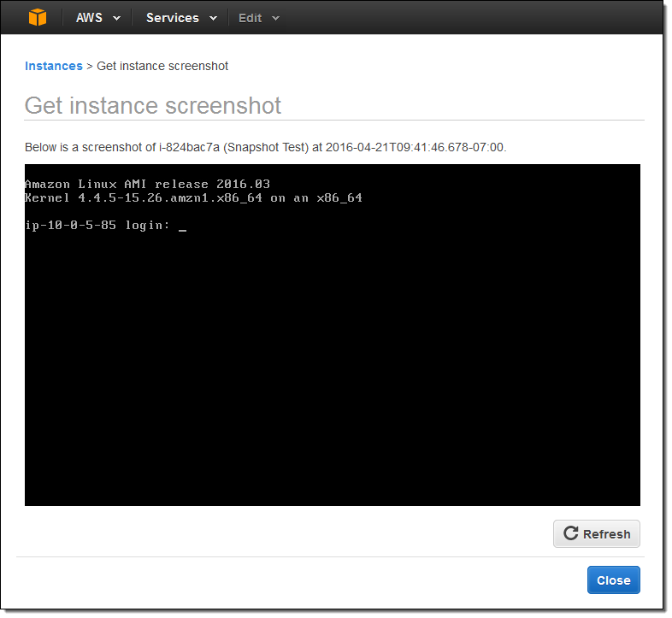Expand the Services dropdown chevron

coord(213,18)
